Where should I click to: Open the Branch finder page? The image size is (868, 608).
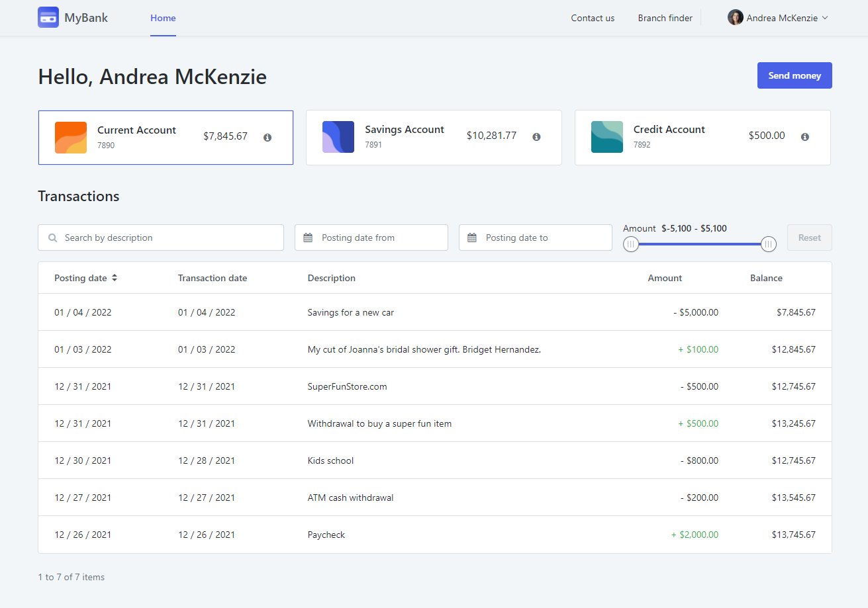click(x=665, y=18)
